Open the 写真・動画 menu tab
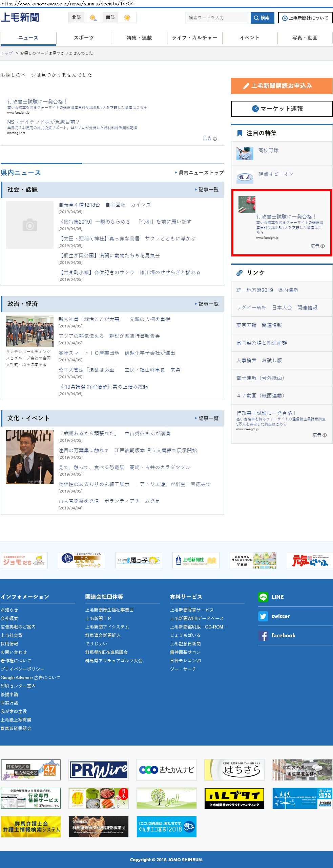Screen dimensions: 333x868 pos(305,38)
